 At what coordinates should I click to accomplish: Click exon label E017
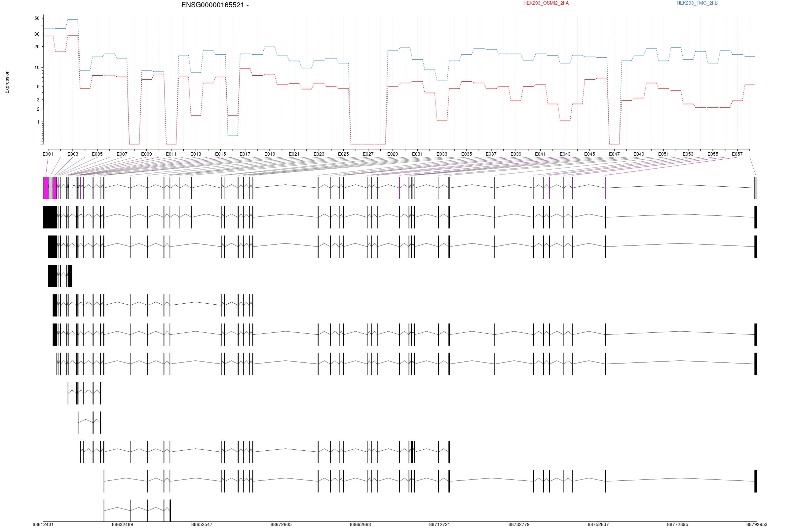(245, 154)
